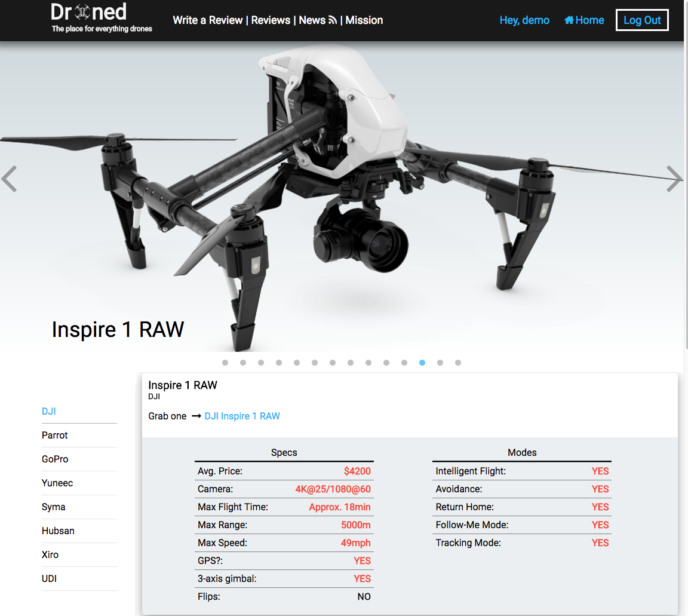This screenshot has width=688, height=616.
Task: Click the Inspire 1 RAW slide caption
Action: [x=118, y=329]
